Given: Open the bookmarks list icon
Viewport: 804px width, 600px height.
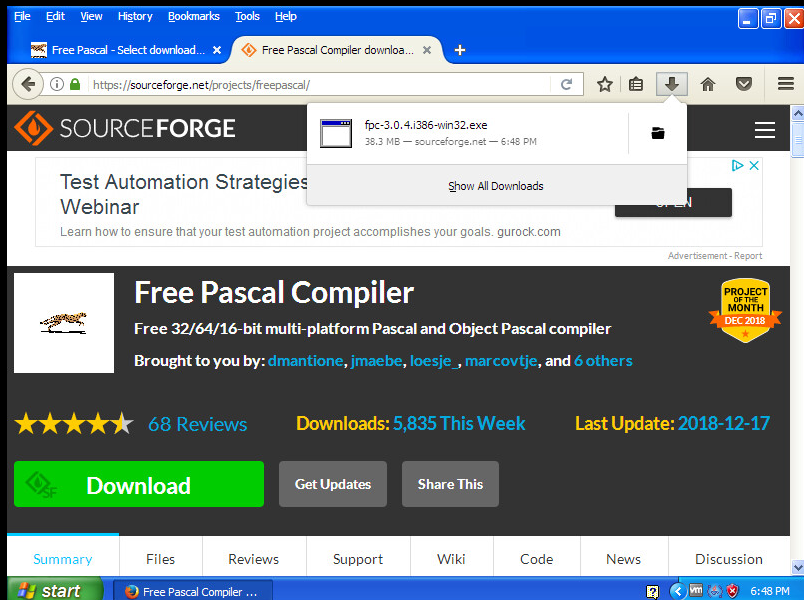Looking at the screenshot, I should coord(636,84).
